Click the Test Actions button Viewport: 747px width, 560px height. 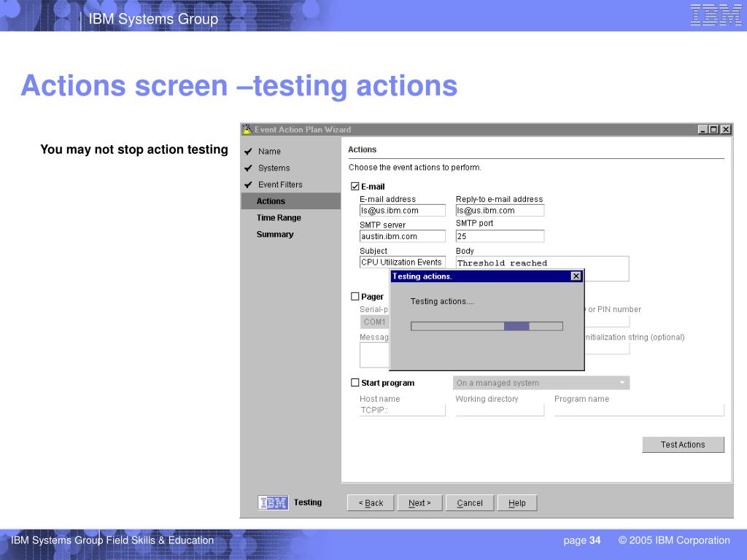click(683, 444)
